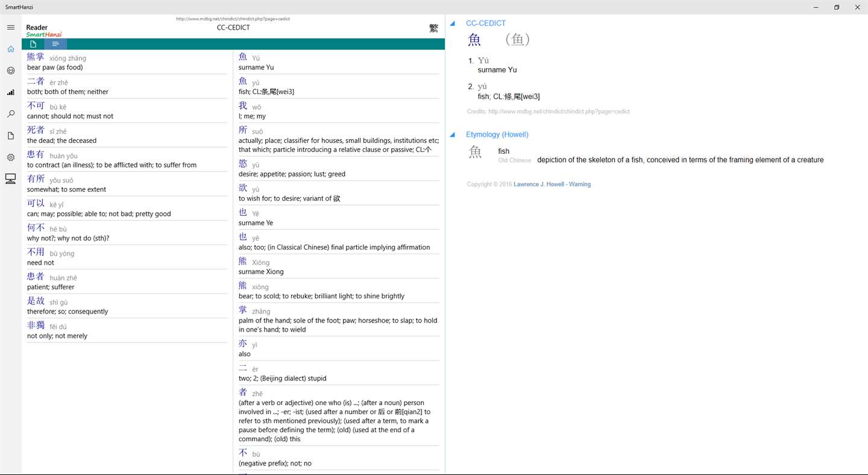
Task: Click the Reader SmartHanzi logo
Action: (x=44, y=31)
